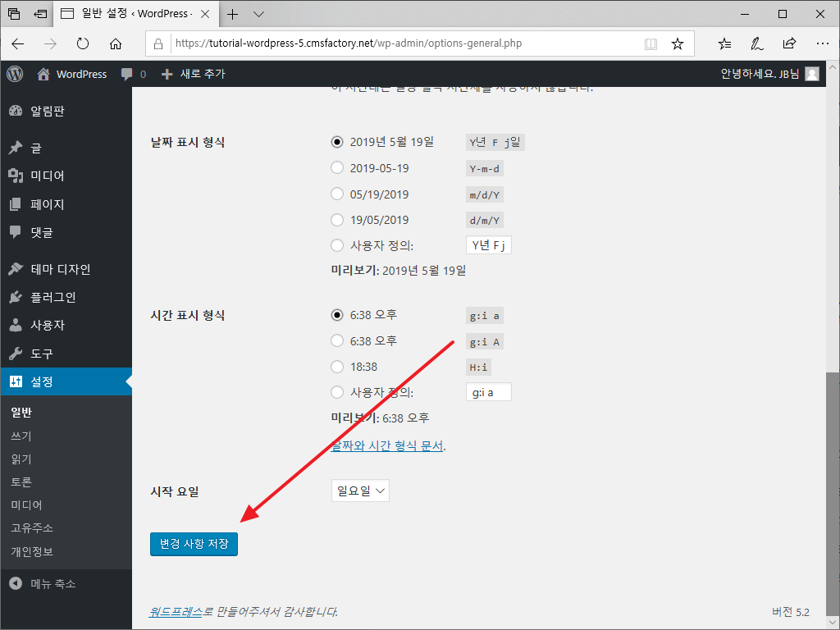Add page to favorites with star icon

(x=677, y=44)
